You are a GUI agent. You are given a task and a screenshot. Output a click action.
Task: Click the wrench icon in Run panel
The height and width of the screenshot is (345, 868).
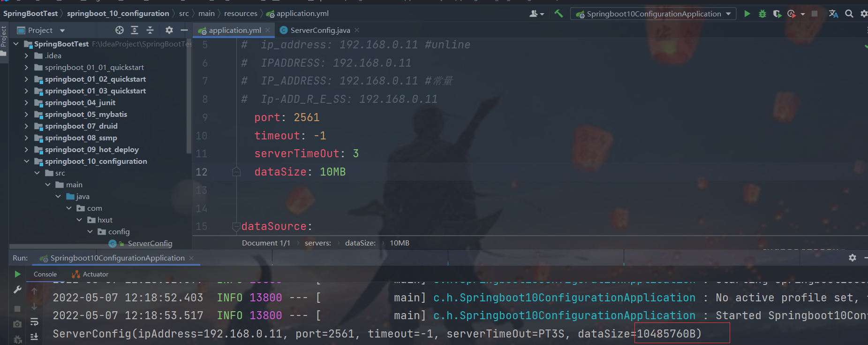point(17,290)
